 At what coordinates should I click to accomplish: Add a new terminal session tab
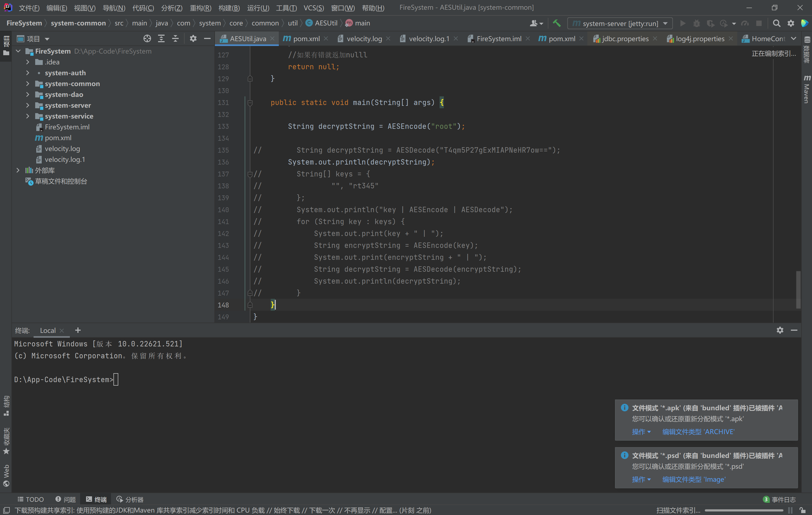pyautogui.click(x=78, y=330)
